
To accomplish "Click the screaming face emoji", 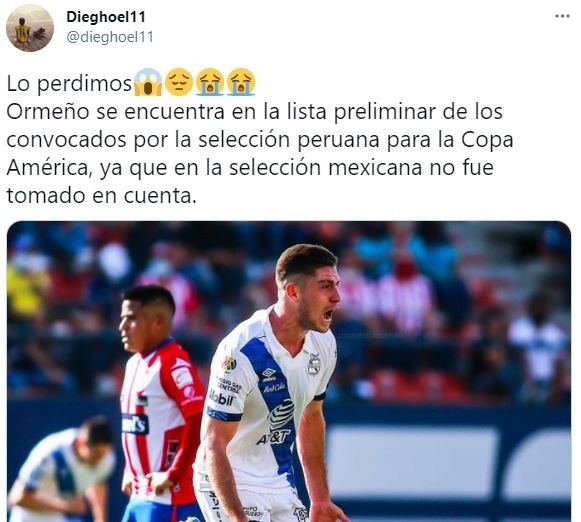I will click(x=148, y=82).
